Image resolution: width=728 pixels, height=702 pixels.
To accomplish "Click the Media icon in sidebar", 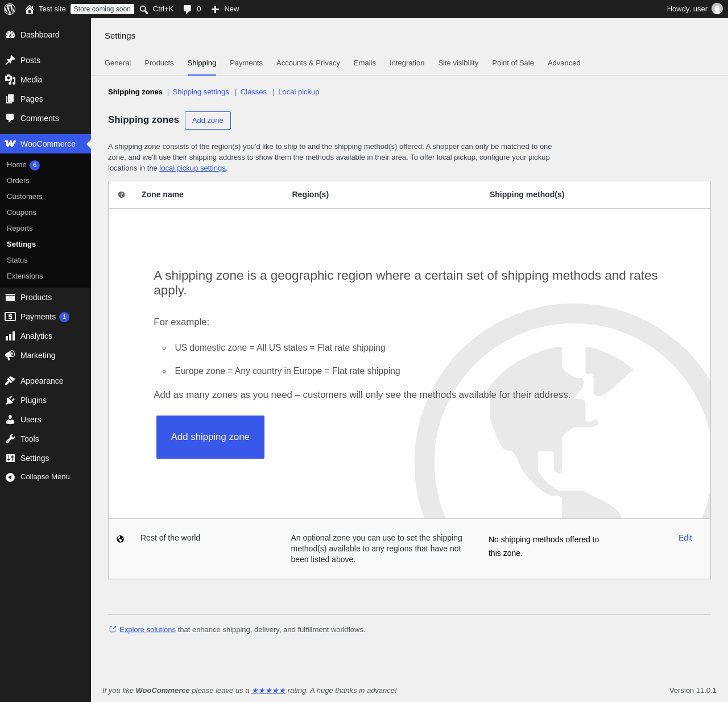I will click(10, 80).
